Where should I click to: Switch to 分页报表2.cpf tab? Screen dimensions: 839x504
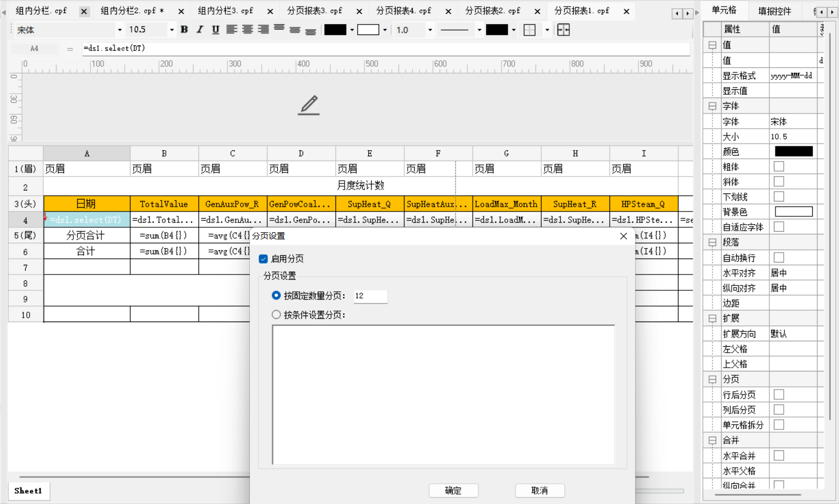493,10
